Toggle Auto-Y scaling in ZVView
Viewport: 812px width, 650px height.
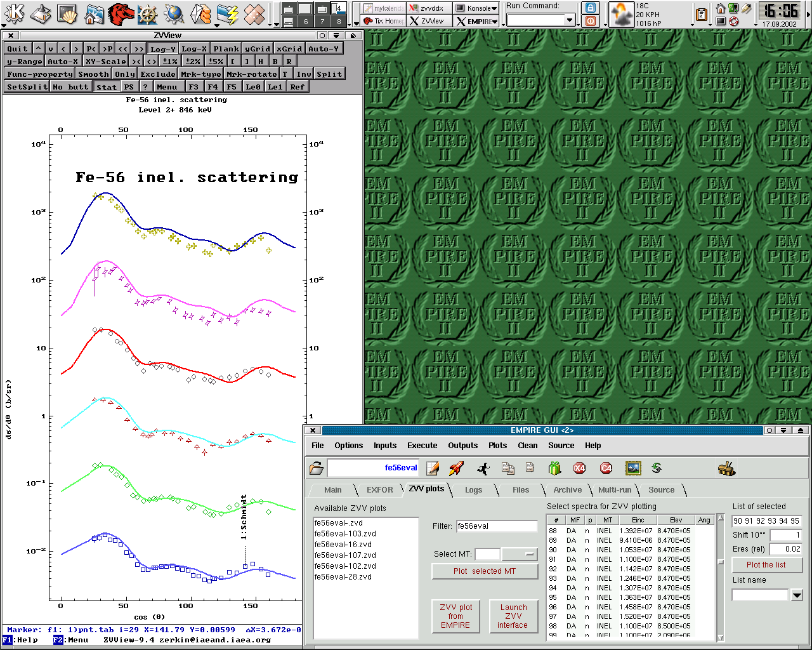[x=324, y=49]
